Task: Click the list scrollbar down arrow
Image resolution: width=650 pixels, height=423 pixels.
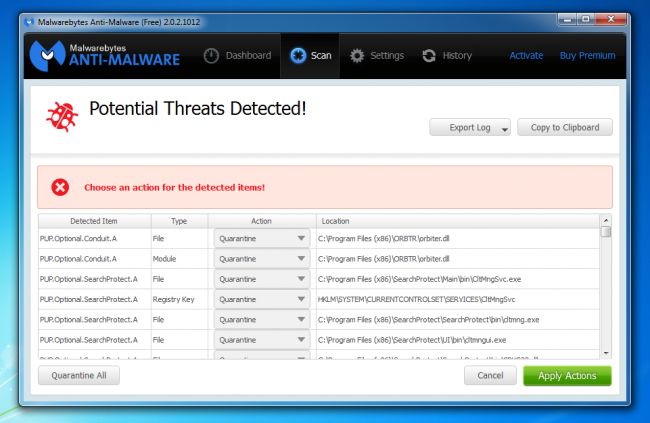Action: (x=606, y=353)
